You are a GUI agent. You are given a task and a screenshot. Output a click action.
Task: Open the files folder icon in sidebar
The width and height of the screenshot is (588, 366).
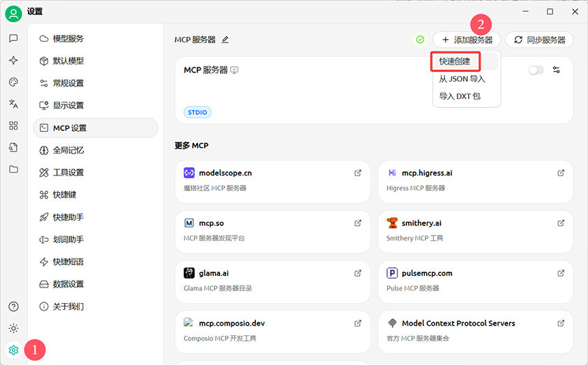(x=13, y=169)
